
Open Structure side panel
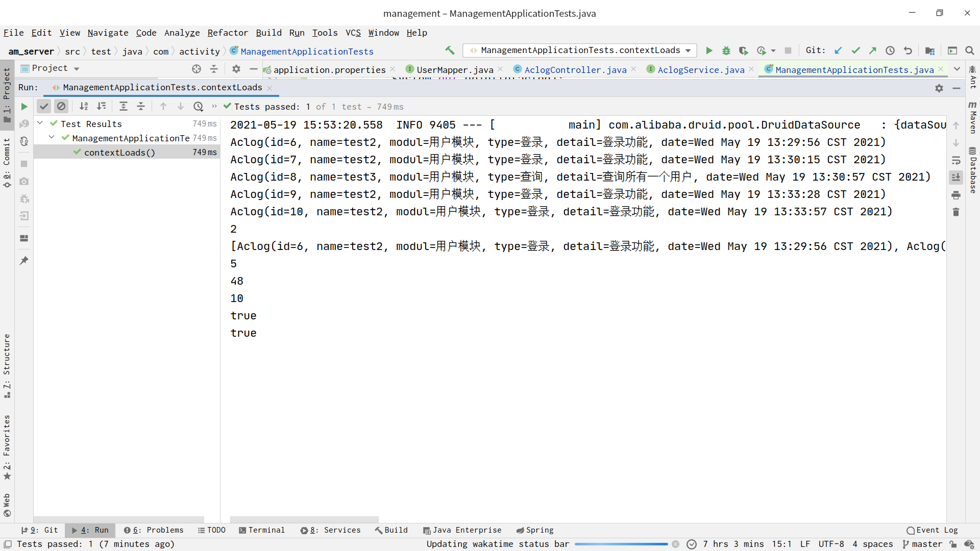[7, 366]
